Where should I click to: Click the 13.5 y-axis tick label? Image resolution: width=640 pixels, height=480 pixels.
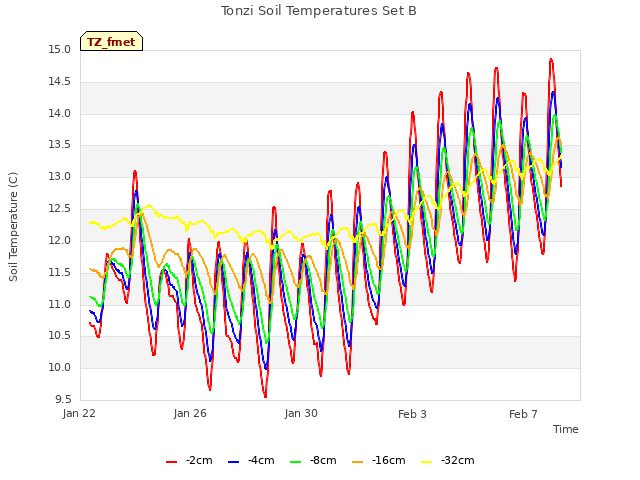[x=60, y=145]
